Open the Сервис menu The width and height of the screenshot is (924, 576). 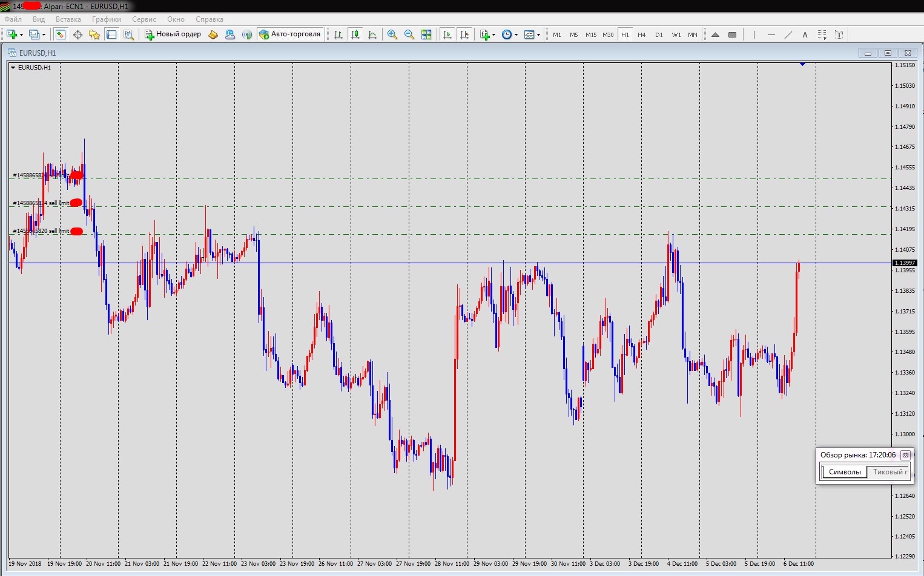pyautogui.click(x=144, y=19)
